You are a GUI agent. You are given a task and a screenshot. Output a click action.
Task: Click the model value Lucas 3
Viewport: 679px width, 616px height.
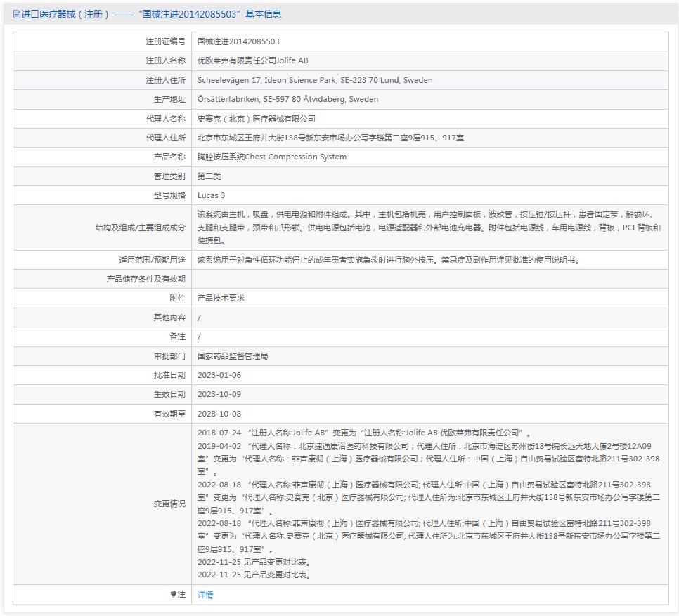click(x=212, y=195)
